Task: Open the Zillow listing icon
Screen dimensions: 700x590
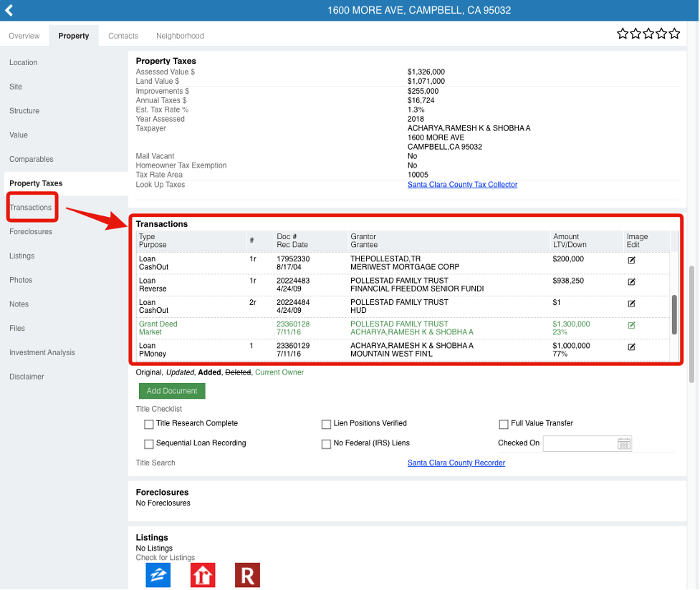Action: tap(158, 575)
